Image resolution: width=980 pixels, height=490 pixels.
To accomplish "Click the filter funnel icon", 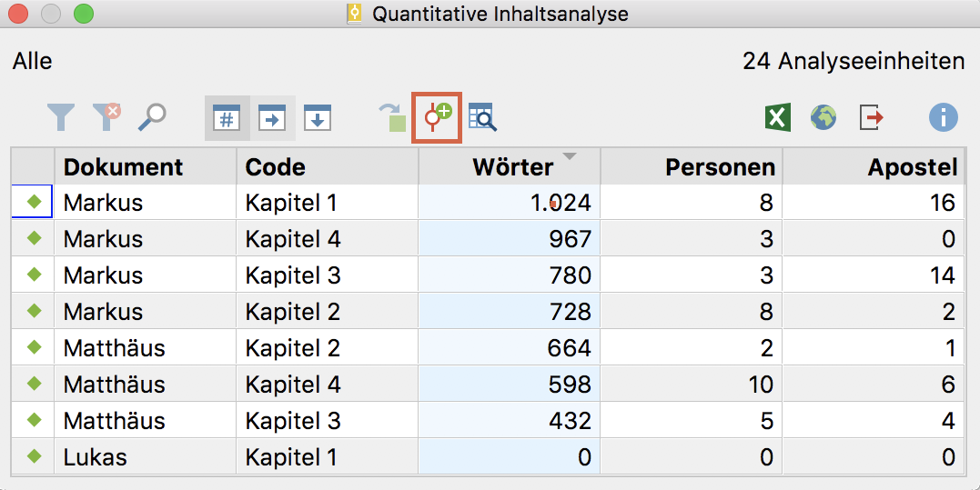I will pos(61,116).
